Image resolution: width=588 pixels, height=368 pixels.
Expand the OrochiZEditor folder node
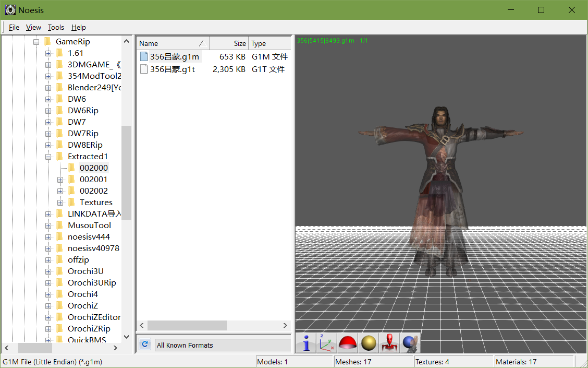48,318
